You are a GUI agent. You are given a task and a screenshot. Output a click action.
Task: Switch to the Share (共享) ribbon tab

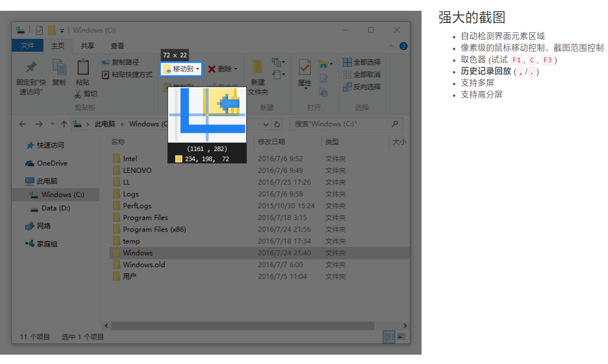click(x=88, y=46)
